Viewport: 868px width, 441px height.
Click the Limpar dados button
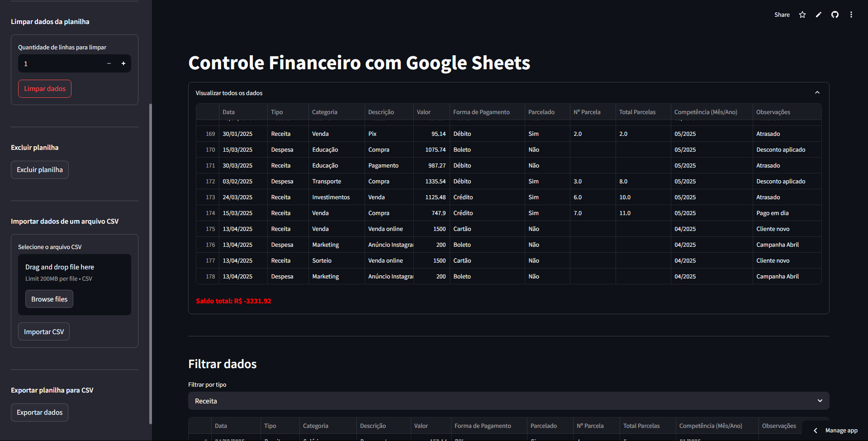tap(45, 89)
